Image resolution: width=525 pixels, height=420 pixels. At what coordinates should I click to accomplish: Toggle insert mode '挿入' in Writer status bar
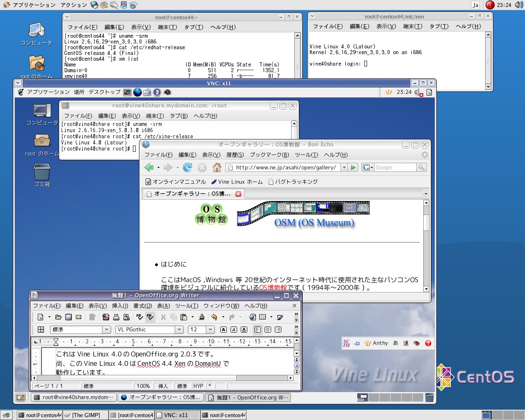pos(163,386)
